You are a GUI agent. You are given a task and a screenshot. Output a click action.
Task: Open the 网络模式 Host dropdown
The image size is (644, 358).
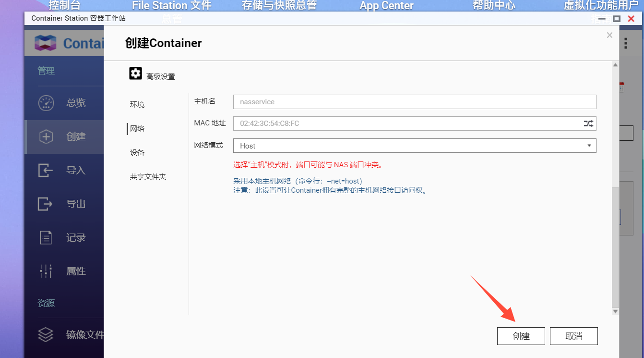(415, 146)
